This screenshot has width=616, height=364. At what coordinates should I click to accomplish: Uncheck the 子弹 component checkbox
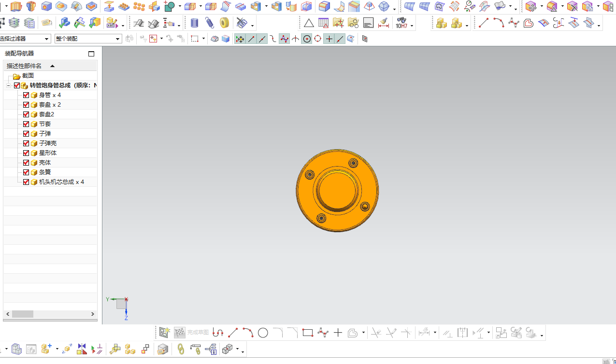pos(26,134)
